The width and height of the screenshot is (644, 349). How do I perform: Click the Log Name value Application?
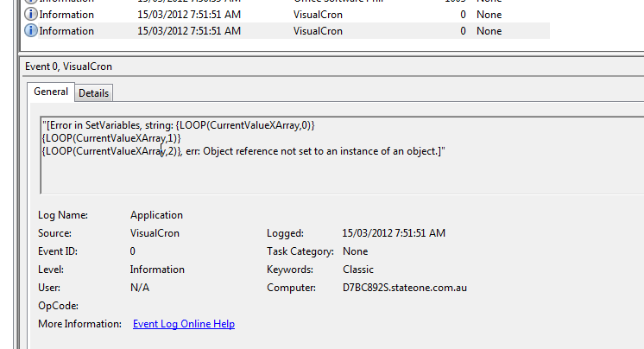(x=156, y=215)
